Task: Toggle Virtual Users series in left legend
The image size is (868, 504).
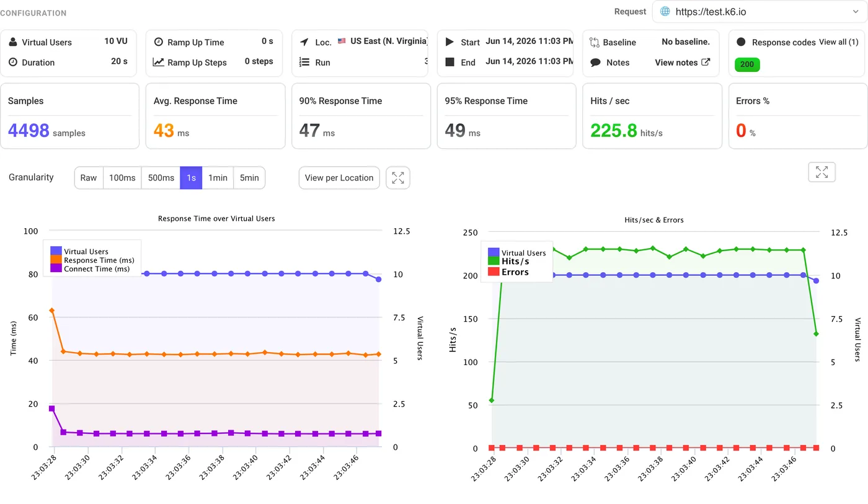Action: click(80, 252)
